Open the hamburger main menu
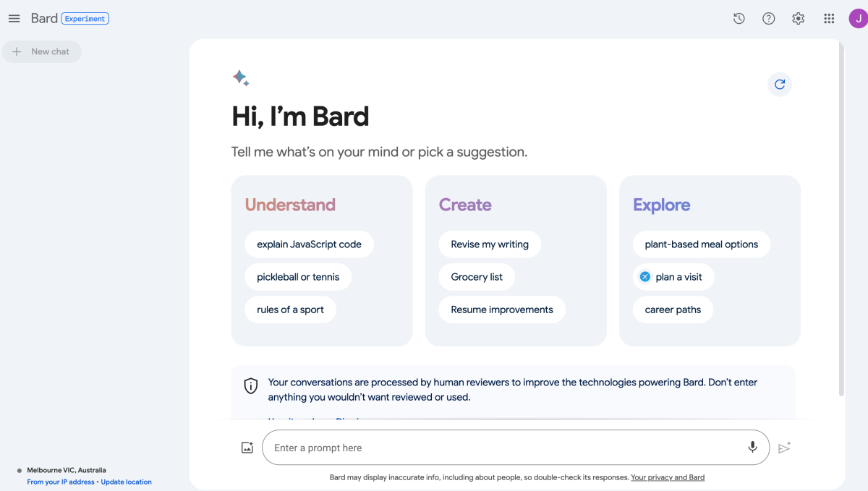The width and height of the screenshot is (868, 491). click(x=14, y=19)
